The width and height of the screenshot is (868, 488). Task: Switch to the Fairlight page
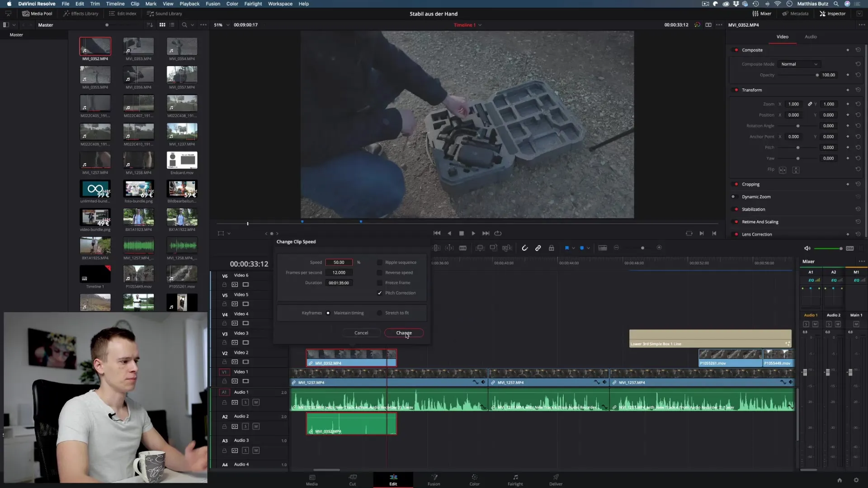pyautogui.click(x=515, y=480)
